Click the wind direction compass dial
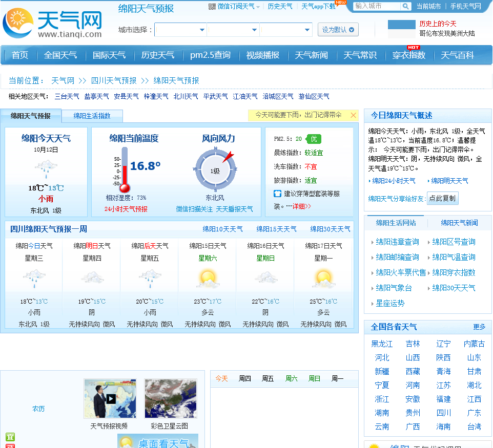Screen dimensions: 493x448 click(x=216, y=169)
